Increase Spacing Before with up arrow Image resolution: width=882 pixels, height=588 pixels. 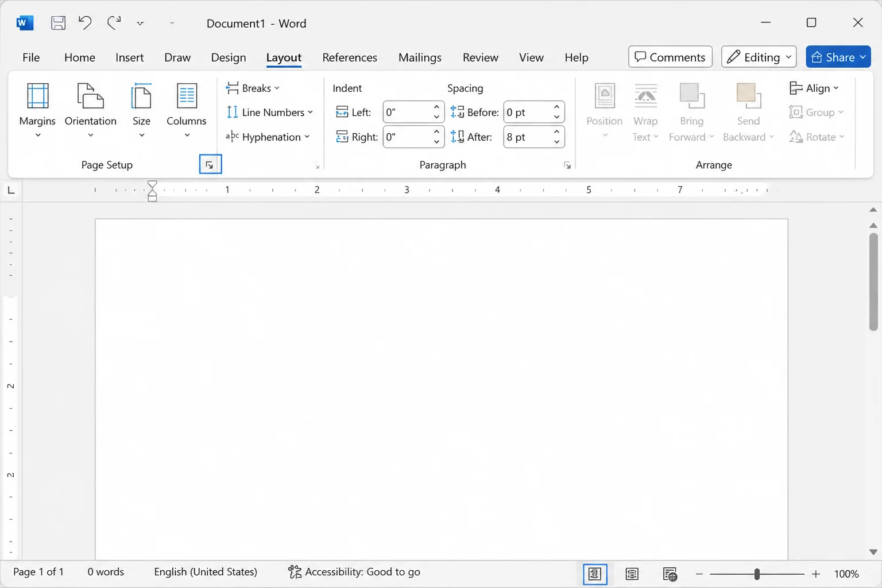(557, 107)
